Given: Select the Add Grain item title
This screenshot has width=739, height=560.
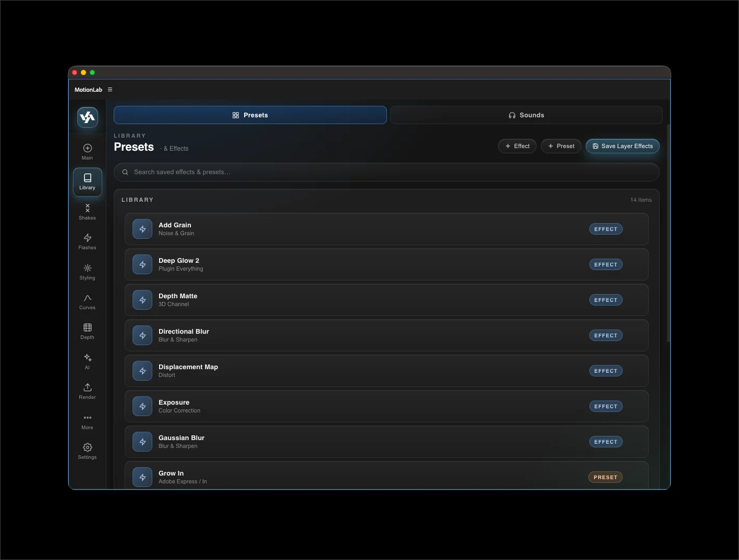Looking at the screenshot, I should [x=175, y=225].
